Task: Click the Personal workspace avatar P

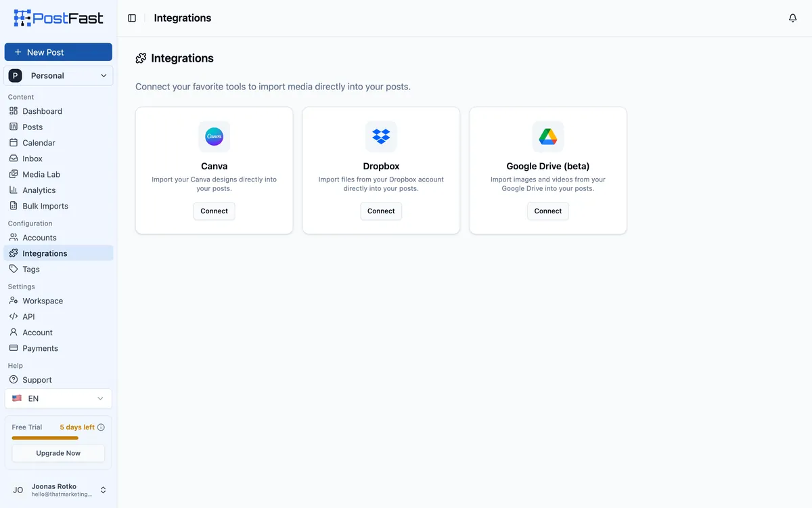Action: click(15, 76)
